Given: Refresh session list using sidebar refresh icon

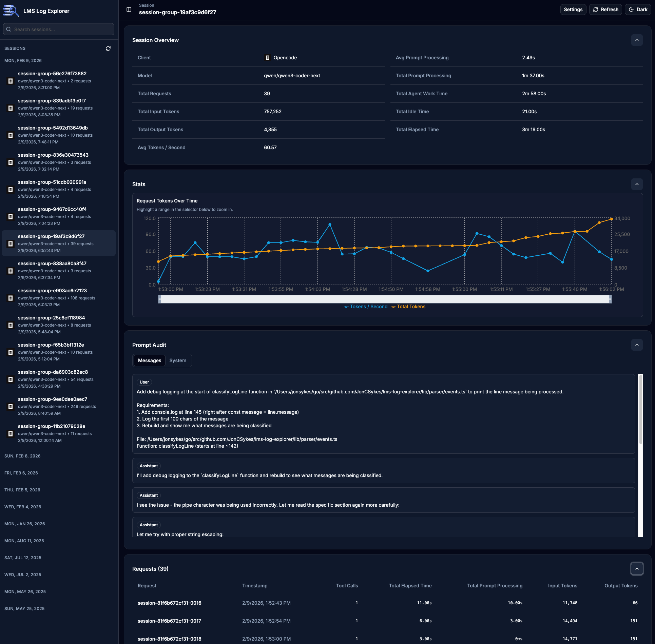Looking at the screenshot, I should click(108, 48).
